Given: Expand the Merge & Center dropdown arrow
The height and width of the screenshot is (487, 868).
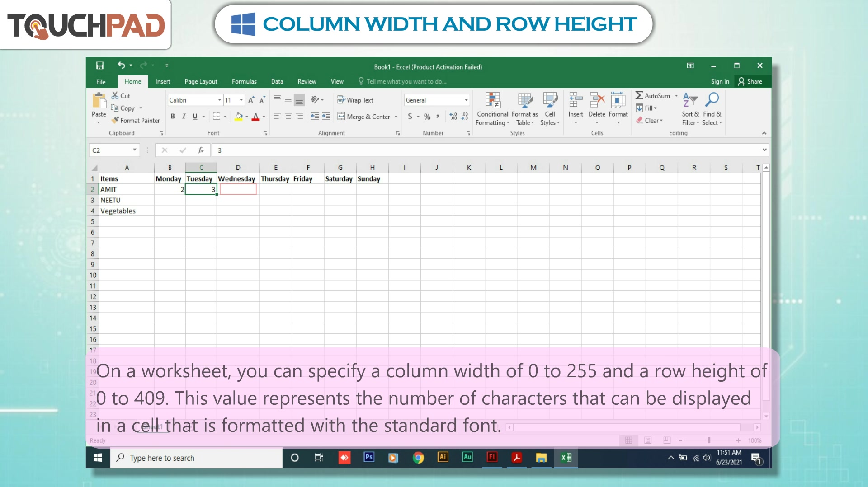Looking at the screenshot, I should [x=396, y=117].
